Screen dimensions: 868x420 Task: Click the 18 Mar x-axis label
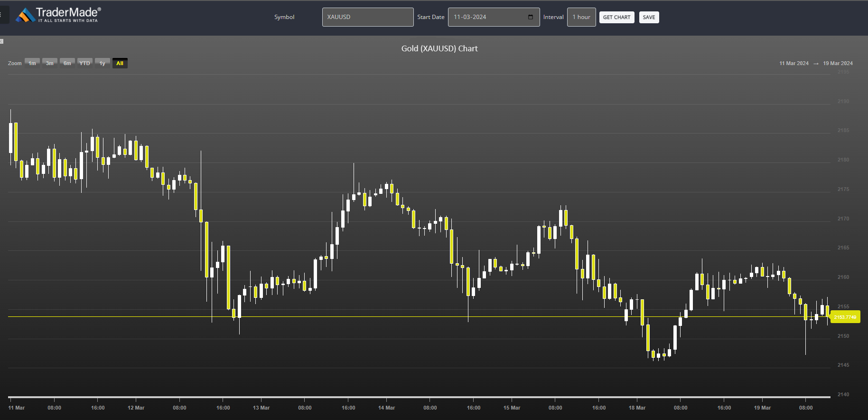[x=637, y=408]
